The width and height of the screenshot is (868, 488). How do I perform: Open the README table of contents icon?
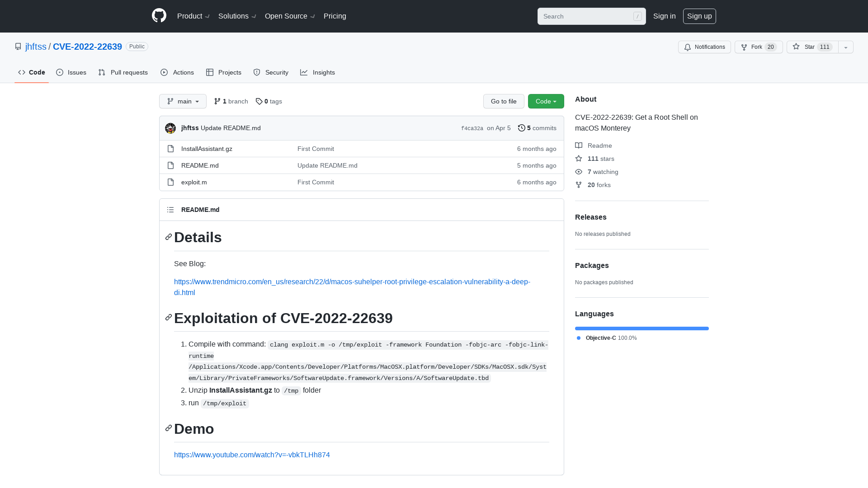click(170, 210)
